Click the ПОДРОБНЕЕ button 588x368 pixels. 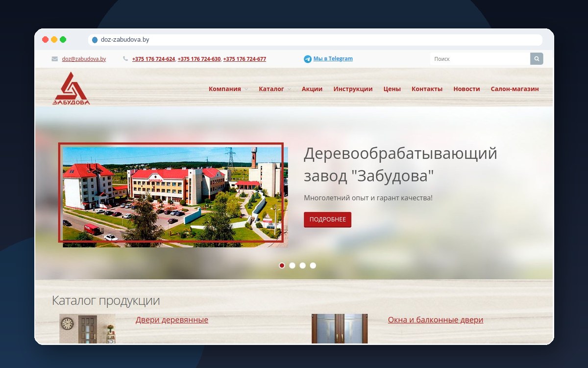point(327,220)
